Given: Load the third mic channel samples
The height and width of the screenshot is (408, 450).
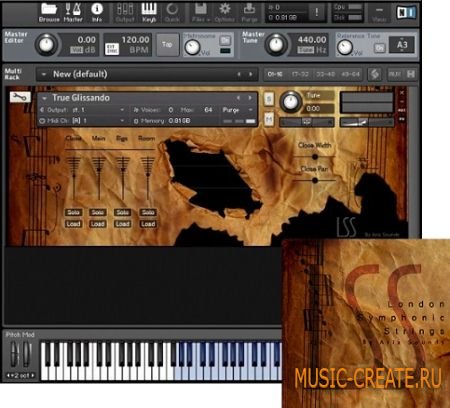Looking at the screenshot, I should (x=123, y=224).
